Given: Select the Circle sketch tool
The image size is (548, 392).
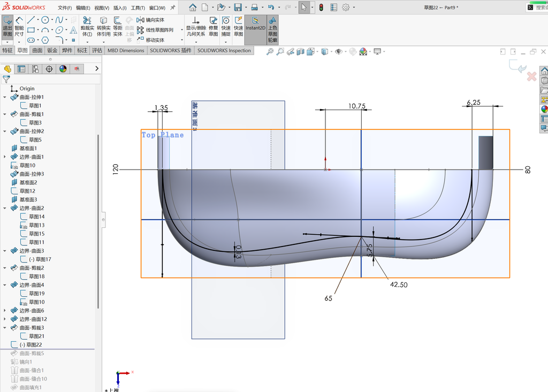Looking at the screenshot, I should click(45, 20).
